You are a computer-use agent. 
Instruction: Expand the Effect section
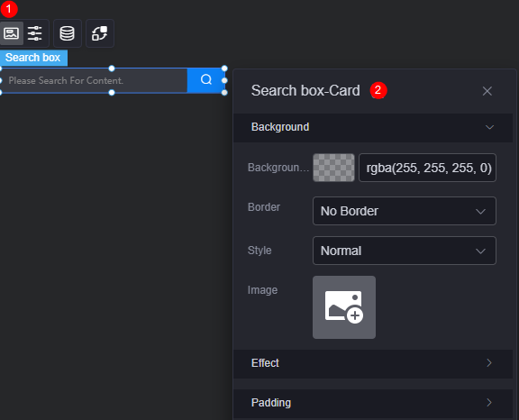click(373, 363)
